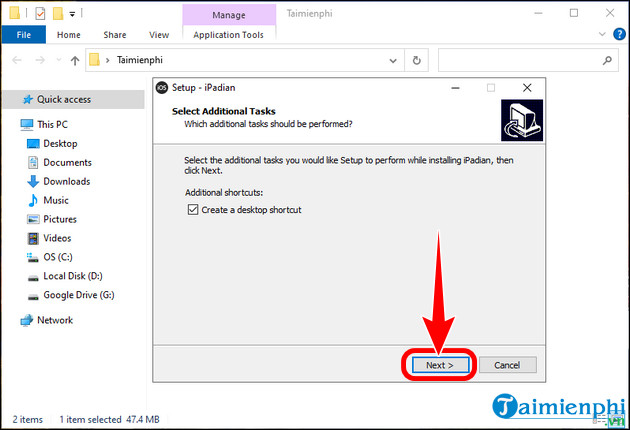630x430 pixels.
Task: Click the Documents page icon
Action: click(33, 162)
